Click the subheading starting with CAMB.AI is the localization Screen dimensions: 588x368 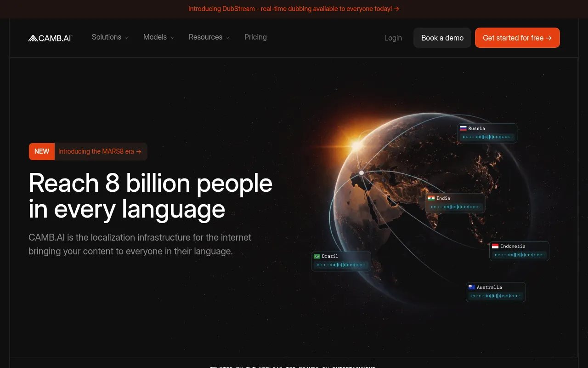(140, 244)
